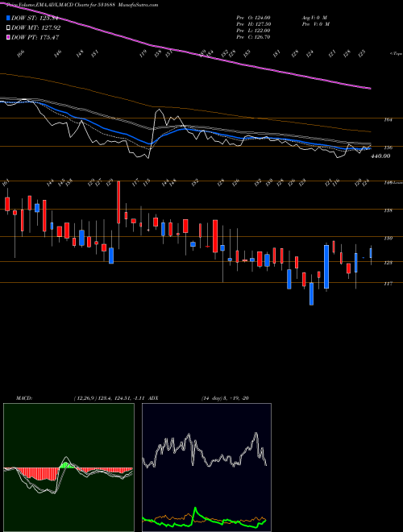Click the Pre O: 124.00 value
Screen dimensions: 403x532
pos(253,18)
